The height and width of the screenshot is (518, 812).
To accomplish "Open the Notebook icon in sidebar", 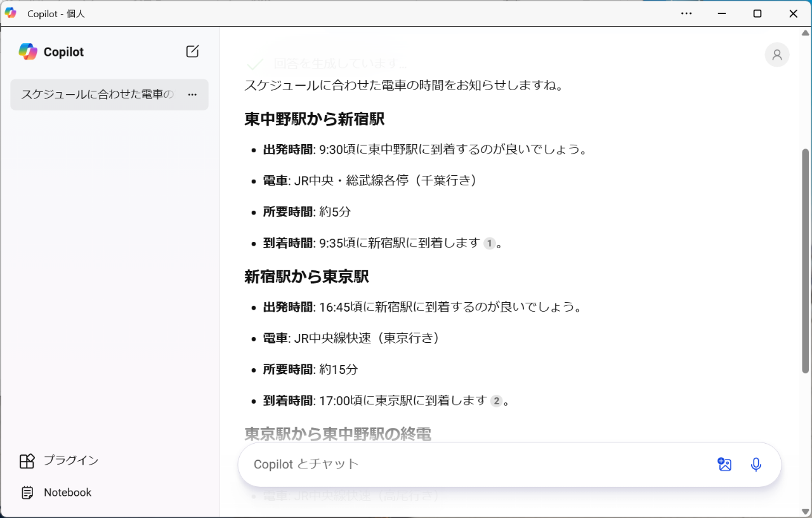I will tap(27, 493).
